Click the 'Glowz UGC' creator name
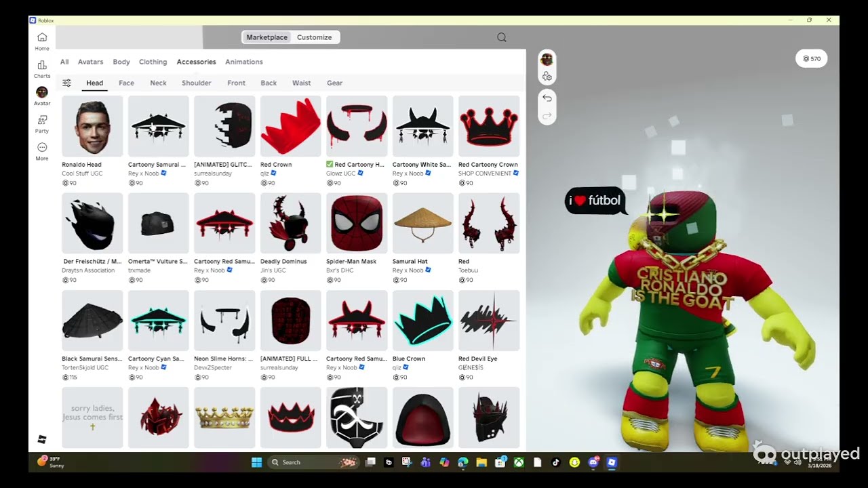868x488 pixels. pos(342,174)
